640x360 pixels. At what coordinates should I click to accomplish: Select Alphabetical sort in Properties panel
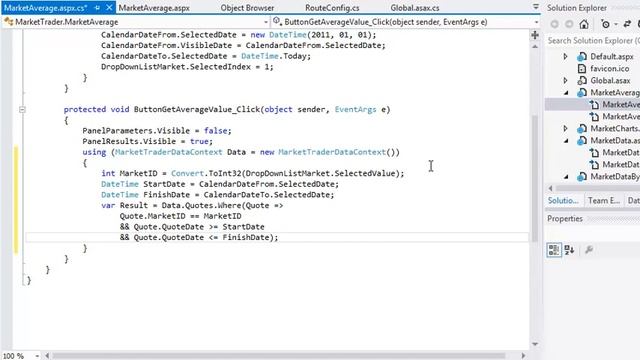click(x=569, y=250)
